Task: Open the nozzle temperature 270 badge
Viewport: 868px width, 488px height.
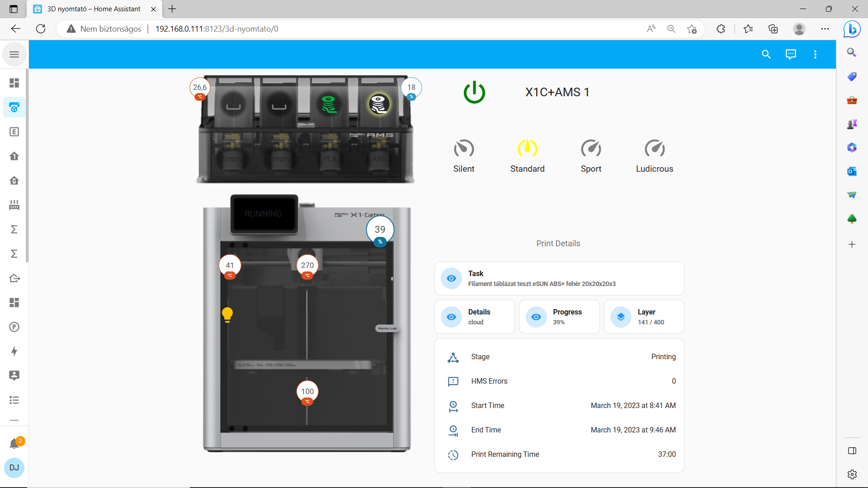Action: [307, 267]
